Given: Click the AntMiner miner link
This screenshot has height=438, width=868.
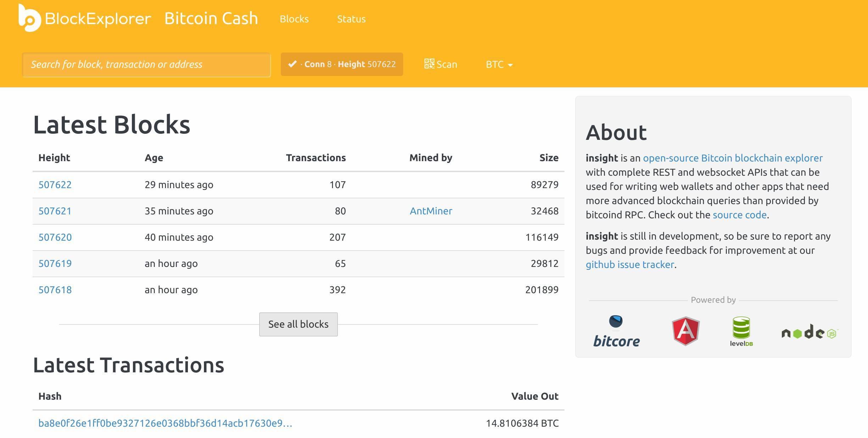Looking at the screenshot, I should [431, 211].
